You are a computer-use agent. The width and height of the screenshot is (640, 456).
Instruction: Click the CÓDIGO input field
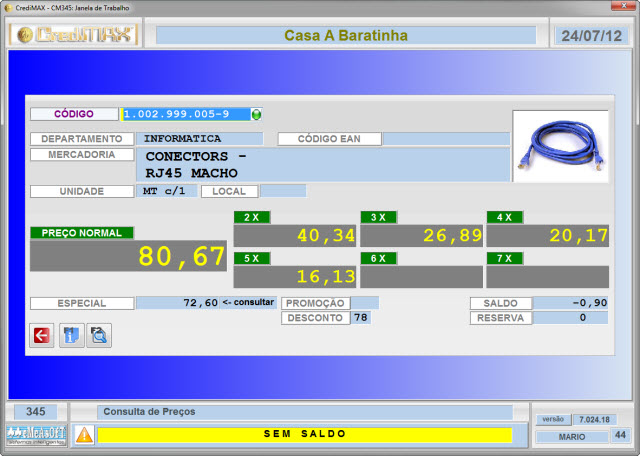(x=184, y=114)
